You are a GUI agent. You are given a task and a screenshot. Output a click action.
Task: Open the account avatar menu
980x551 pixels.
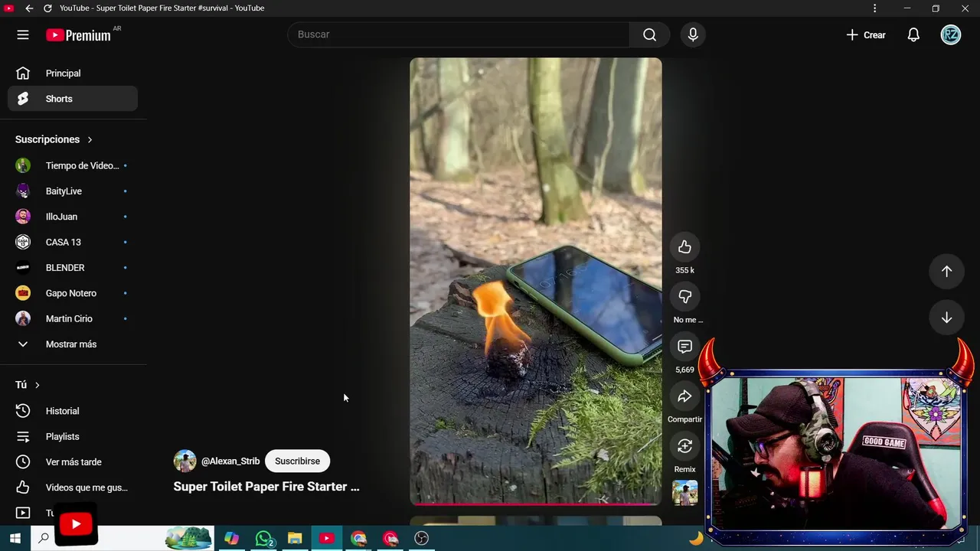click(951, 34)
